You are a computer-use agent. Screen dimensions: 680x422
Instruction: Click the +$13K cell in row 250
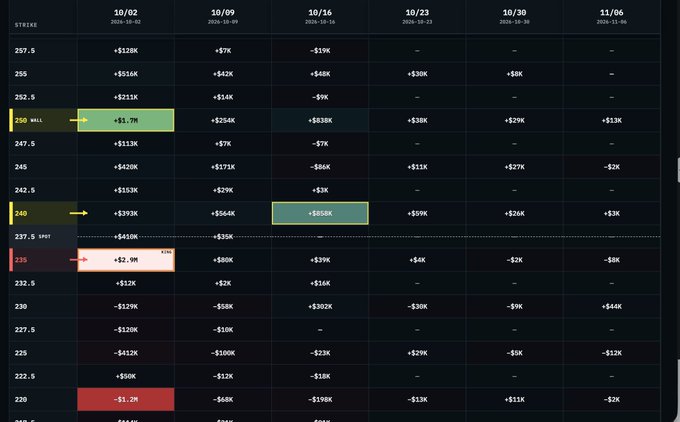pyautogui.click(x=611, y=120)
